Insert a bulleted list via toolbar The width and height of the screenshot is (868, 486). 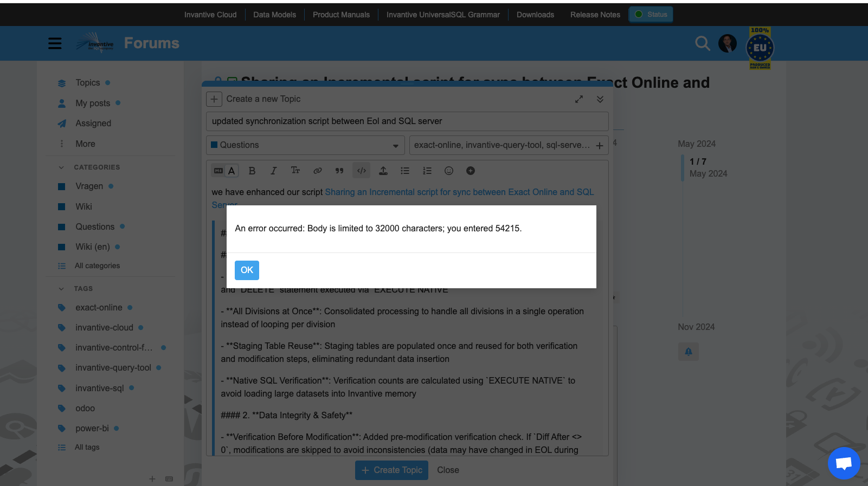tap(405, 171)
